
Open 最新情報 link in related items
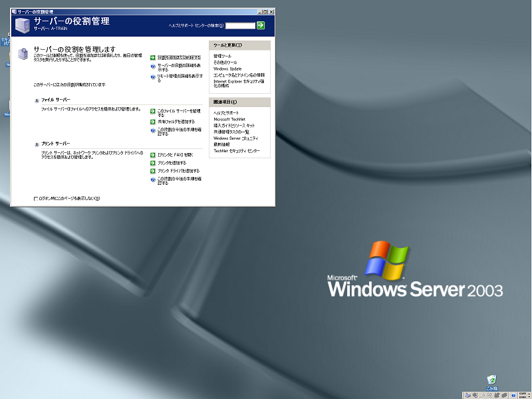point(221,144)
